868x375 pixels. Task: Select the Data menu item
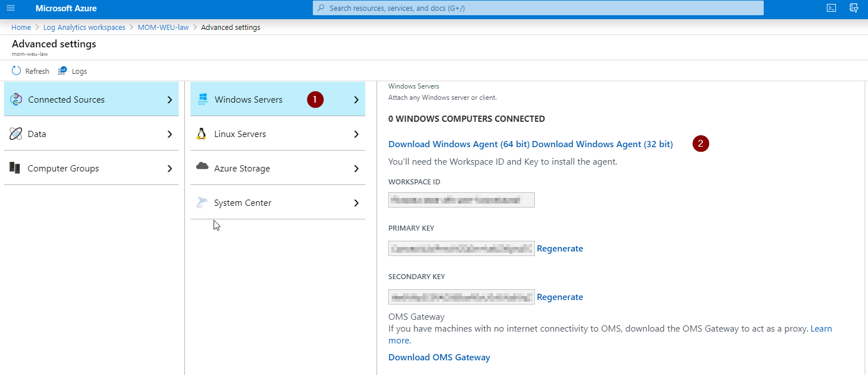(91, 134)
